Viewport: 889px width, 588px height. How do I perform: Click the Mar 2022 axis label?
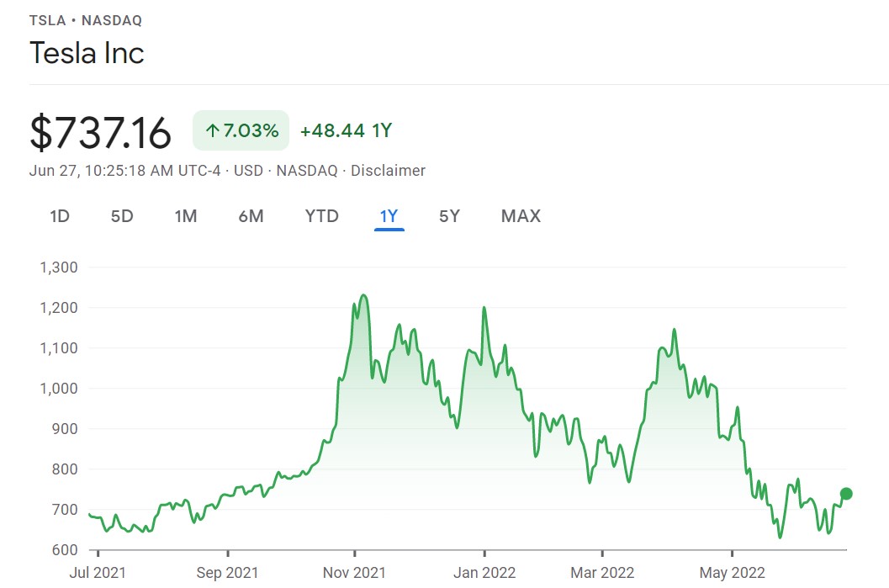click(602, 573)
